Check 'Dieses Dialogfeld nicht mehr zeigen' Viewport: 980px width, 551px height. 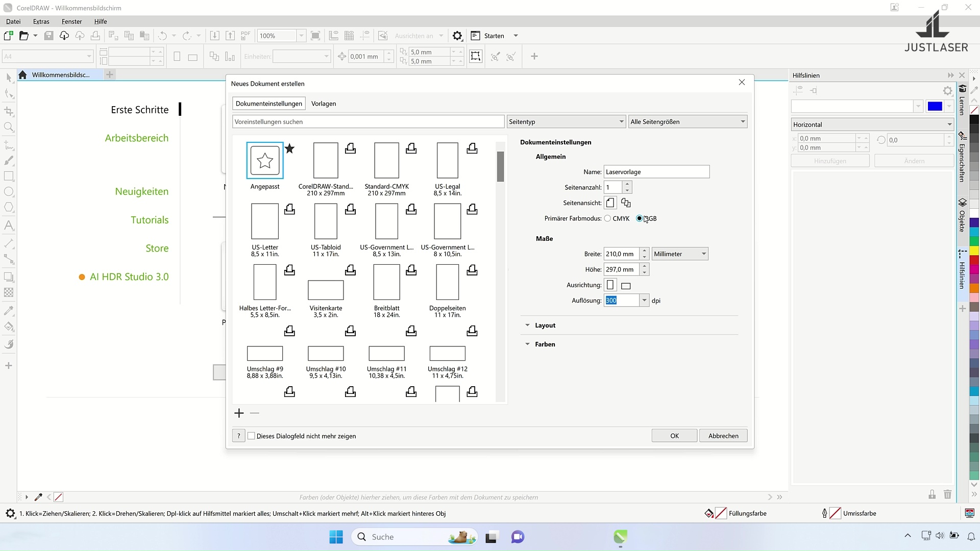[251, 436]
